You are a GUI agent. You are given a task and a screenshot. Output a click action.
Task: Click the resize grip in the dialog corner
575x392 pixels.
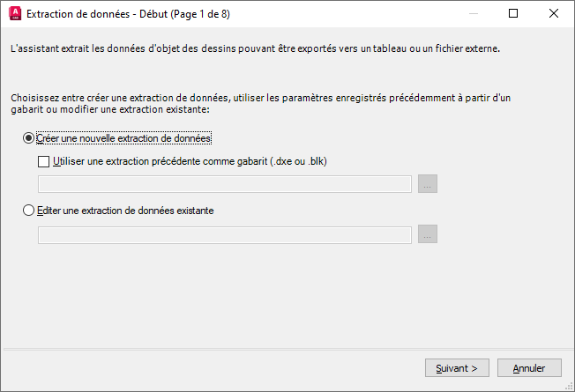(x=570, y=387)
